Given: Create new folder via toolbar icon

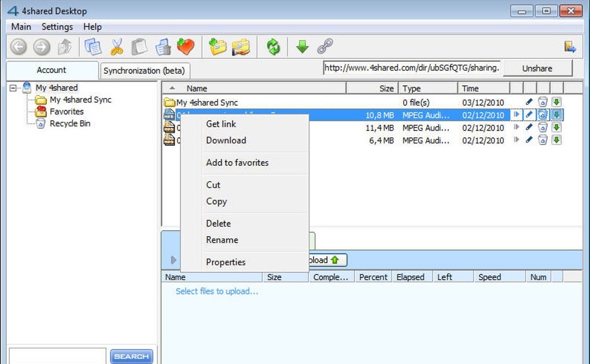Looking at the screenshot, I should pyautogui.click(x=217, y=47).
